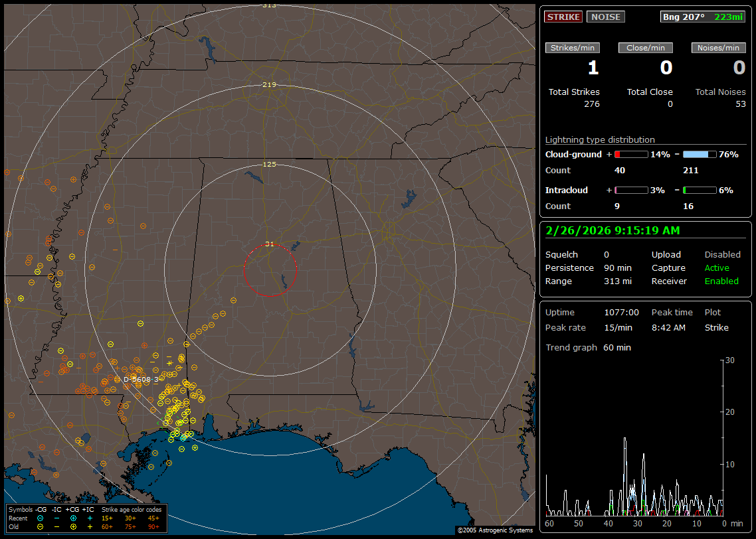Click the negative cloud-ground 76% blue bar

700,154
